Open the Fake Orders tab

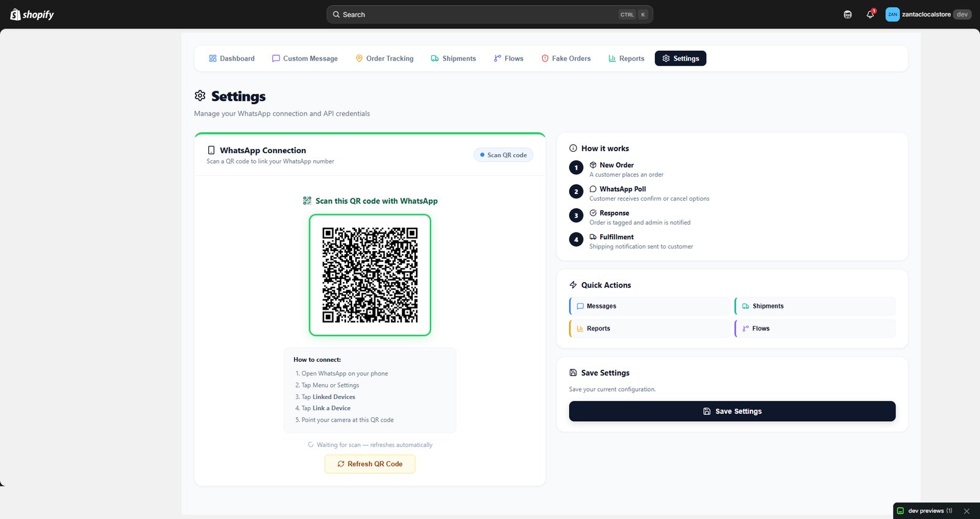click(x=566, y=59)
